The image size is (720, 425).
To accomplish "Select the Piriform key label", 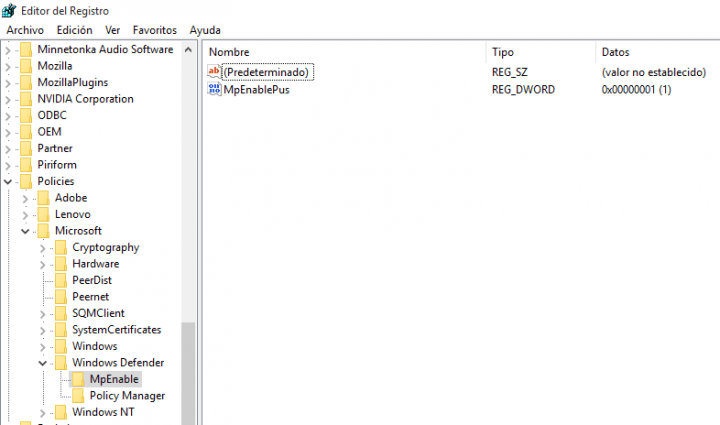I will point(57,165).
